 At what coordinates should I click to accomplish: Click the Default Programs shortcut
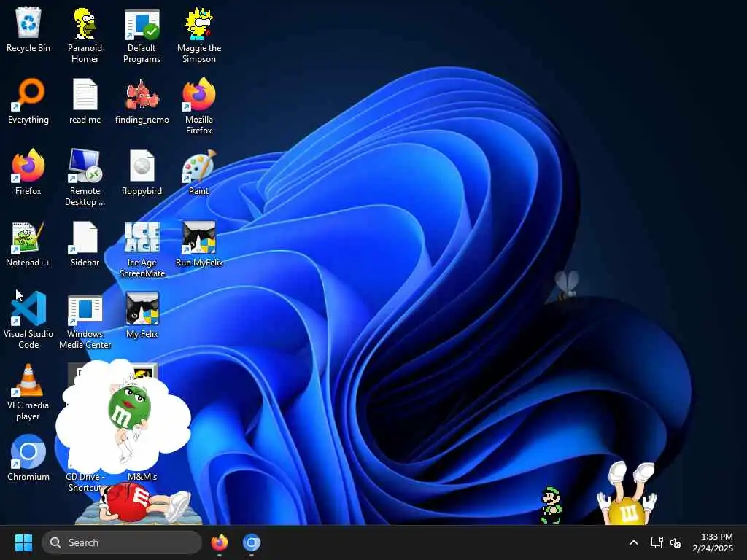point(142,35)
